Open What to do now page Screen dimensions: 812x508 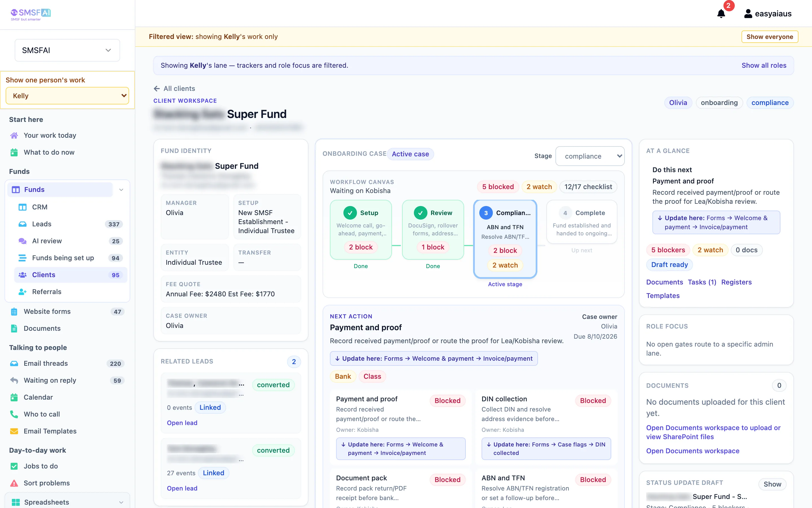(x=49, y=152)
